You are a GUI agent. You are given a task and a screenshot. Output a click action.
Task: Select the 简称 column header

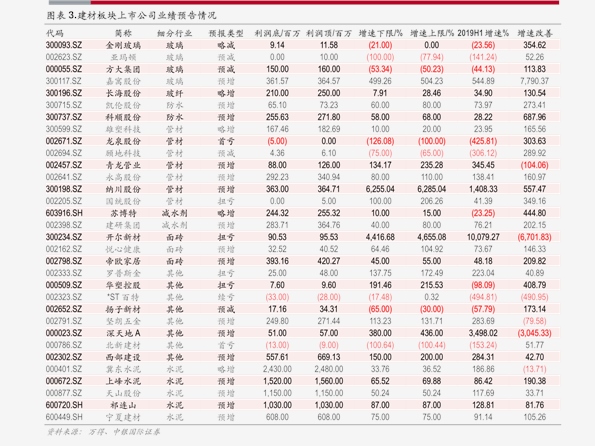point(123,33)
